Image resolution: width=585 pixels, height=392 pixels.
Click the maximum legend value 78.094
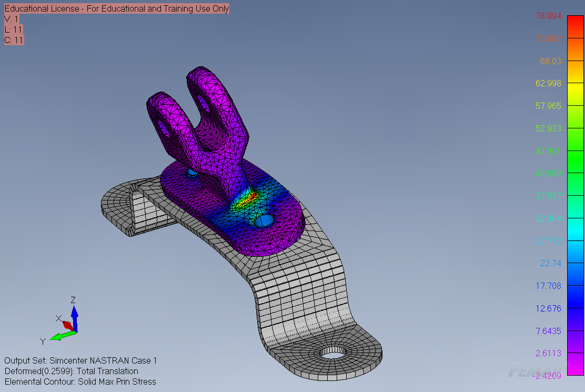tap(548, 16)
